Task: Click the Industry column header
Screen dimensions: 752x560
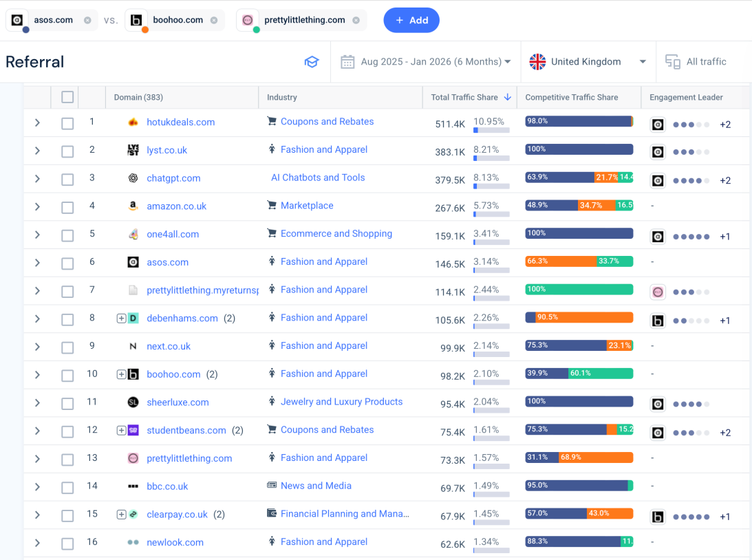Action: 282,97
